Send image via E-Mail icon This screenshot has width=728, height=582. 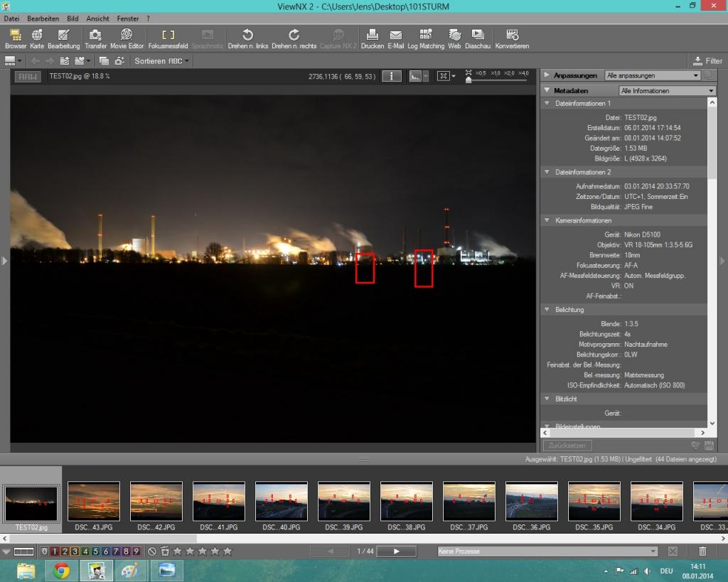[x=395, y=39]
